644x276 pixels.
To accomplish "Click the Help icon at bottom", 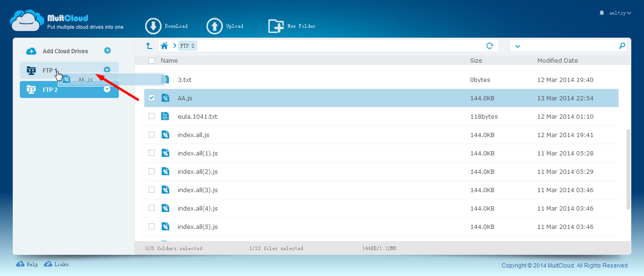I will (20, 264).
